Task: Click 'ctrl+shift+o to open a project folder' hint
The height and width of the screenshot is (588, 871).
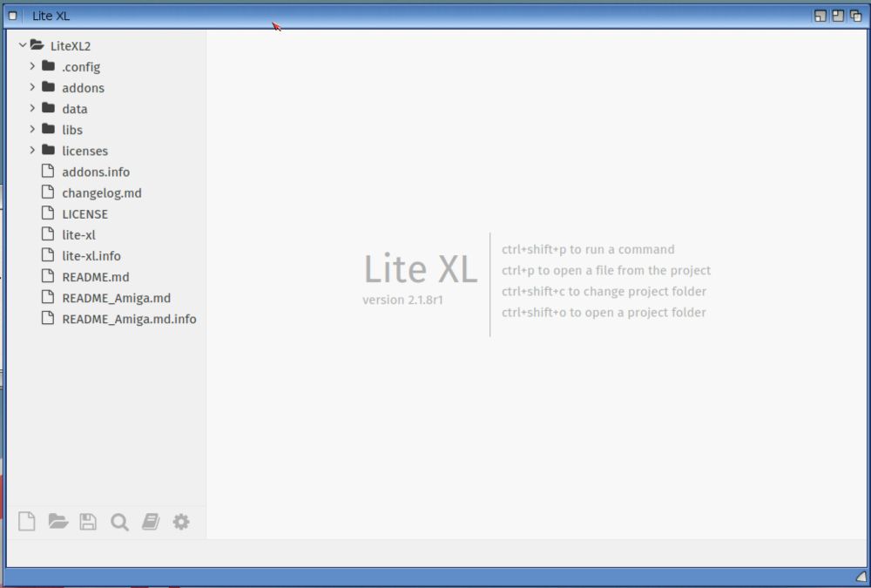Action: 604,313
